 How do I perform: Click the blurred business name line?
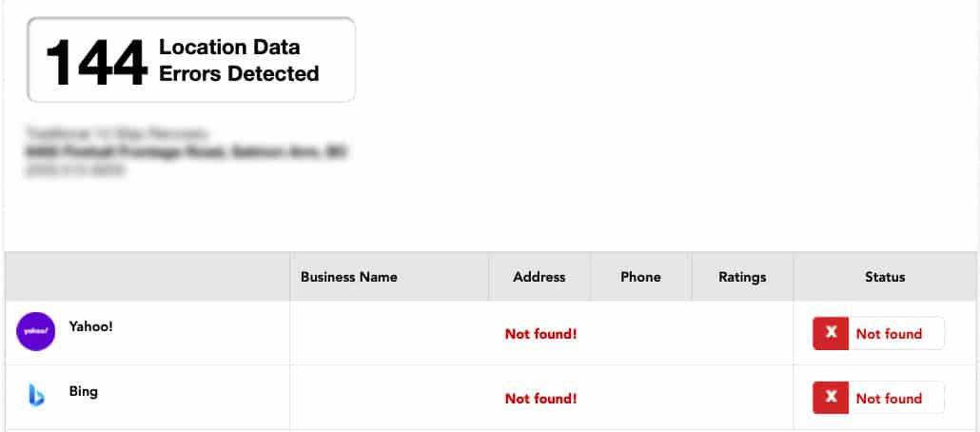tap(116, 133)
